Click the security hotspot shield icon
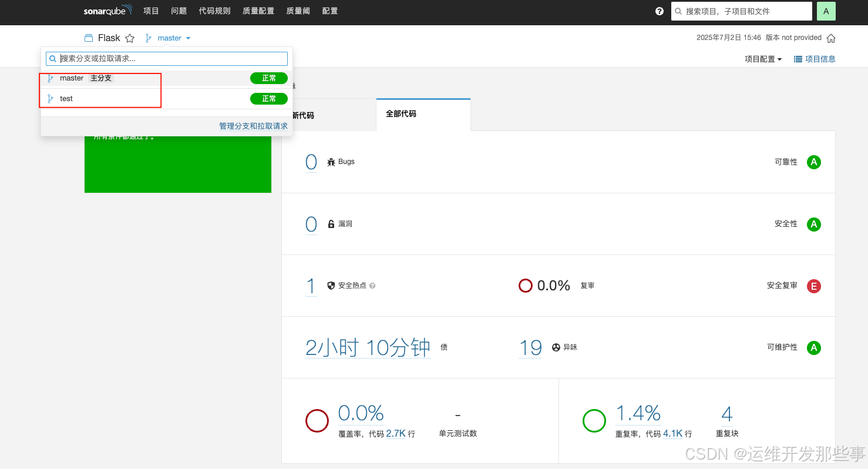 [x=331, y=286]
